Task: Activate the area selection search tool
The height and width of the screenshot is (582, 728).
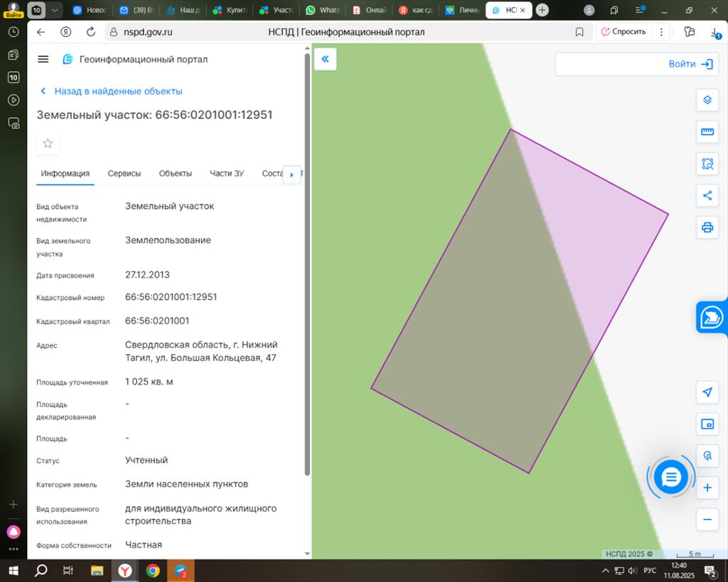Action: point(707,163)
